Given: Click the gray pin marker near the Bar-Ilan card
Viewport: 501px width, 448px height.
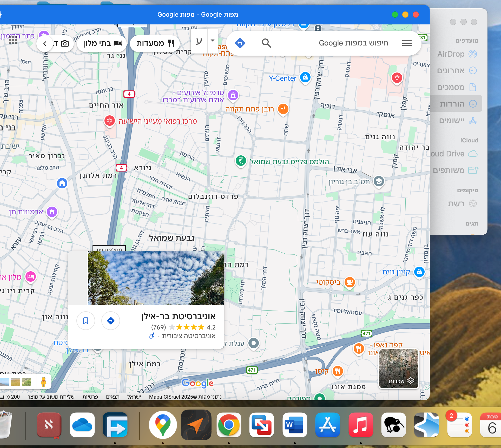Looking at the screenshot, I should pyautogui.click(x=254, y=343).
